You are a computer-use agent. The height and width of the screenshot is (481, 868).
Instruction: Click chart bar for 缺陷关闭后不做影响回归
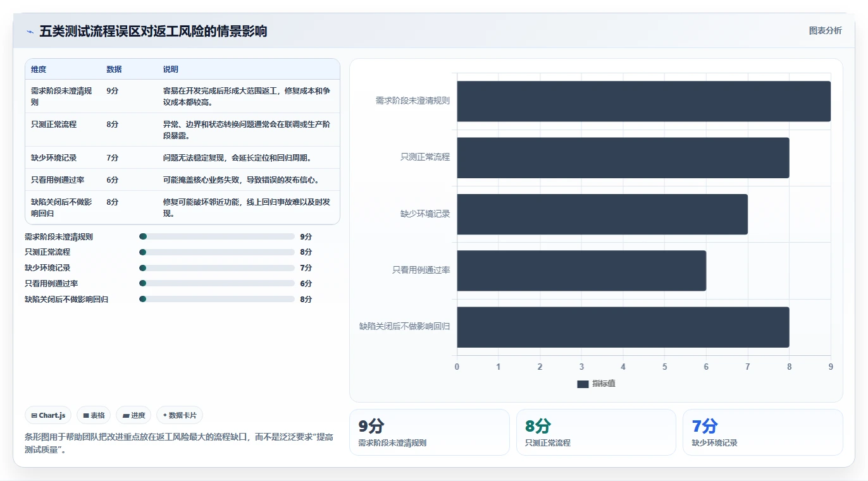pos(623,327)
